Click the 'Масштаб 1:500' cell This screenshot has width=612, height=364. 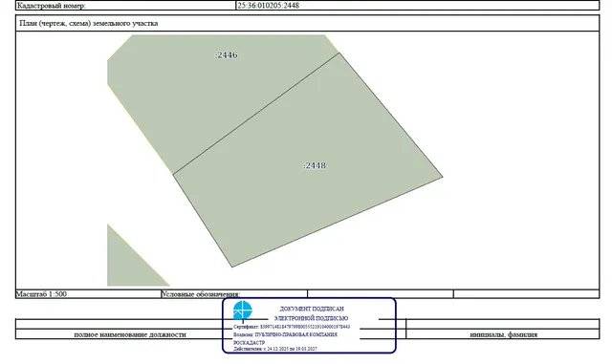coord(88,294)
